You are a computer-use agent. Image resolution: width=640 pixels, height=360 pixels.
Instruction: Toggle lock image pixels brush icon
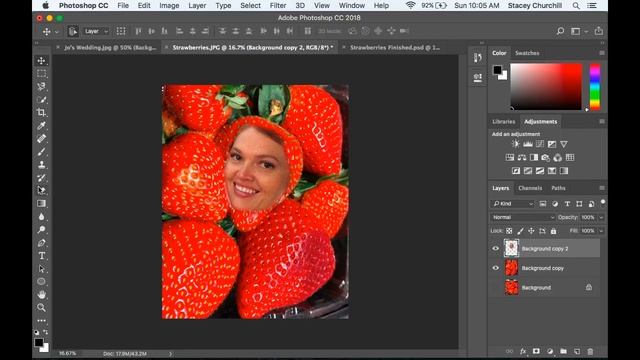(520, 231)
